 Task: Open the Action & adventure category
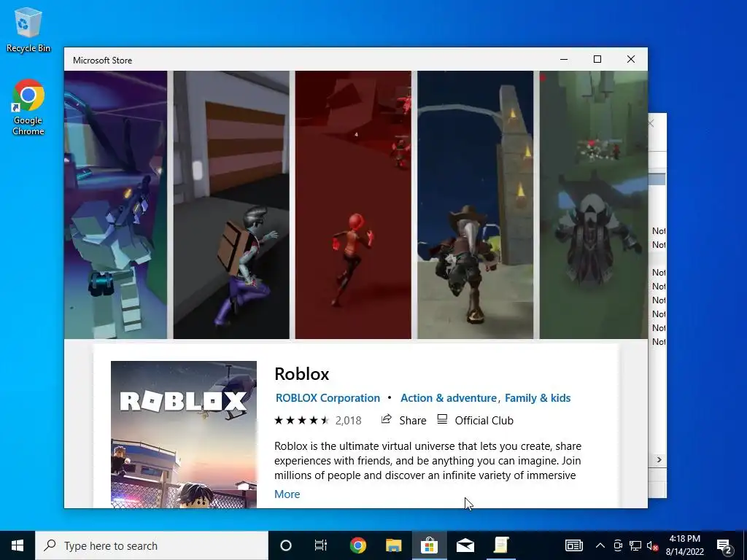[449, 397]
